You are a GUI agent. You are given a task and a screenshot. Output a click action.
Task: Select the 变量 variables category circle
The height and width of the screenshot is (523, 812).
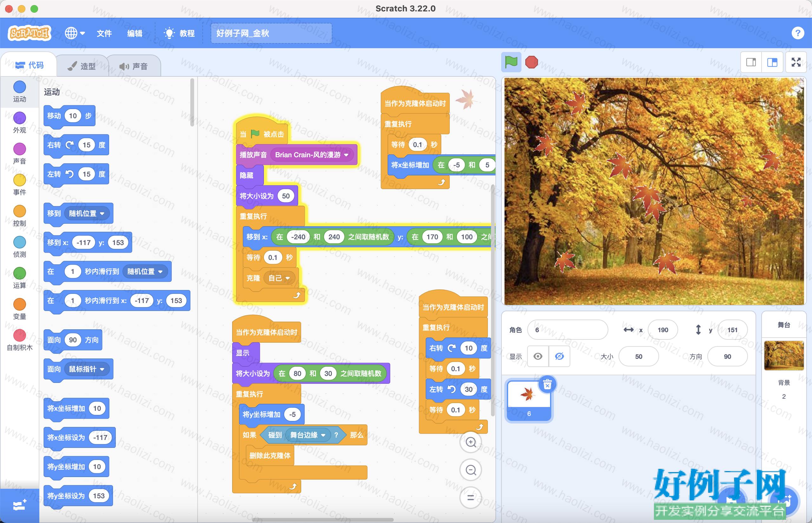point(19,304)
